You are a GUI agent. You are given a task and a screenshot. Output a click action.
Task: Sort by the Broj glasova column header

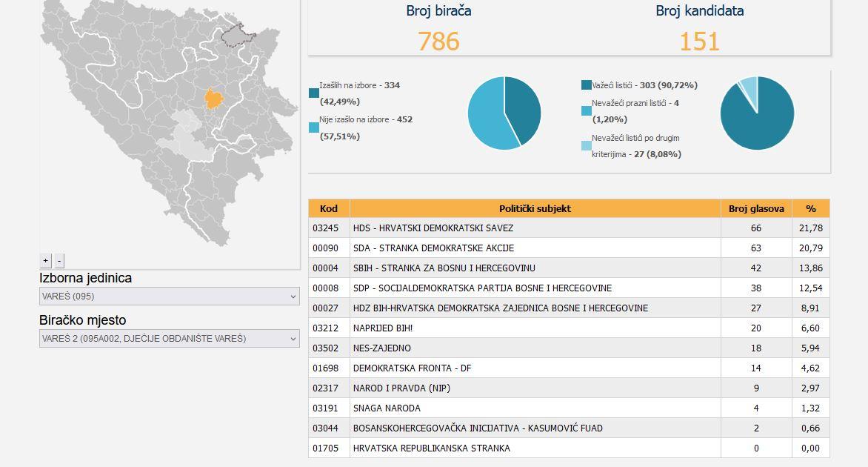(756, 209)
